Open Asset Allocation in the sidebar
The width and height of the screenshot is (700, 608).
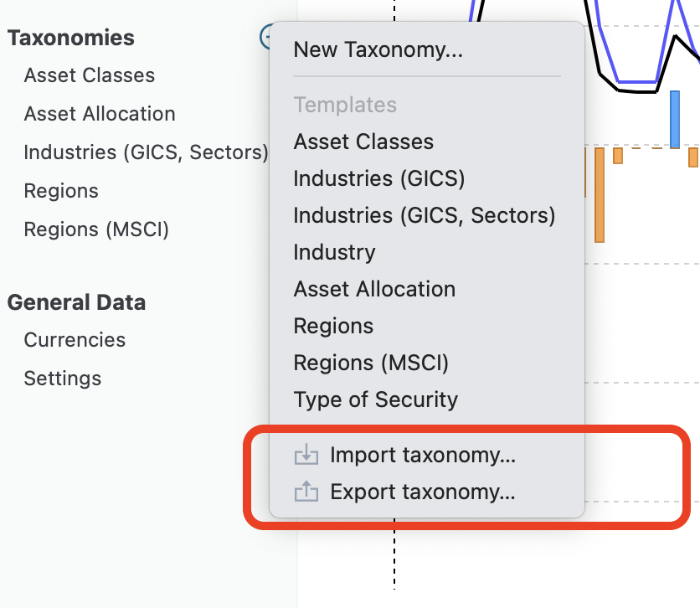point(100,114)
